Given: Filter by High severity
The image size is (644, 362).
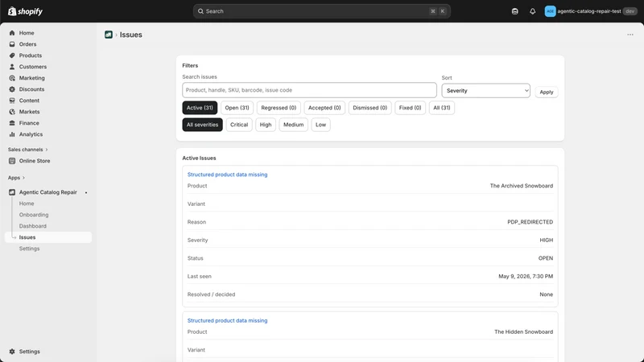Looking at the screenshot, I should pyautogui.click(x=266, y=125).
